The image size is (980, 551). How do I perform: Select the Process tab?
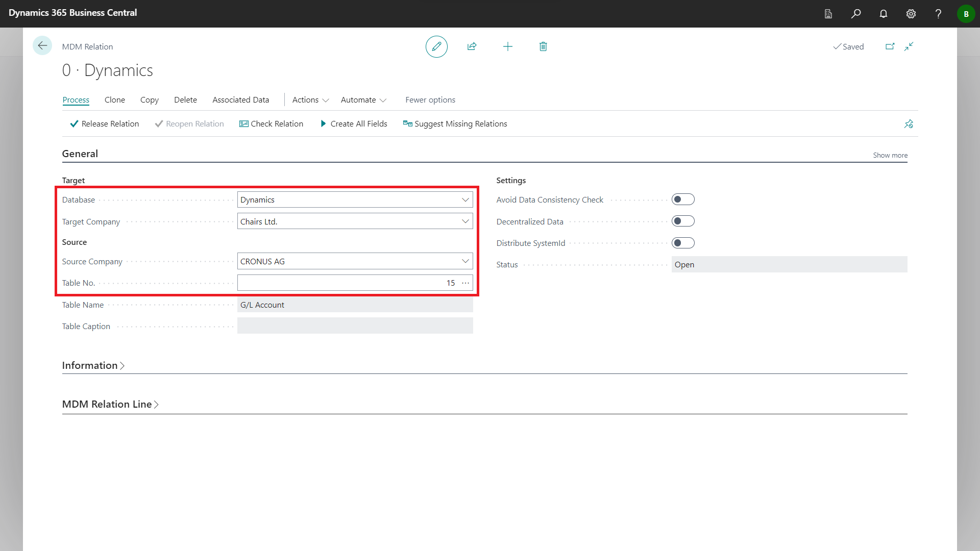coord(76,100)
